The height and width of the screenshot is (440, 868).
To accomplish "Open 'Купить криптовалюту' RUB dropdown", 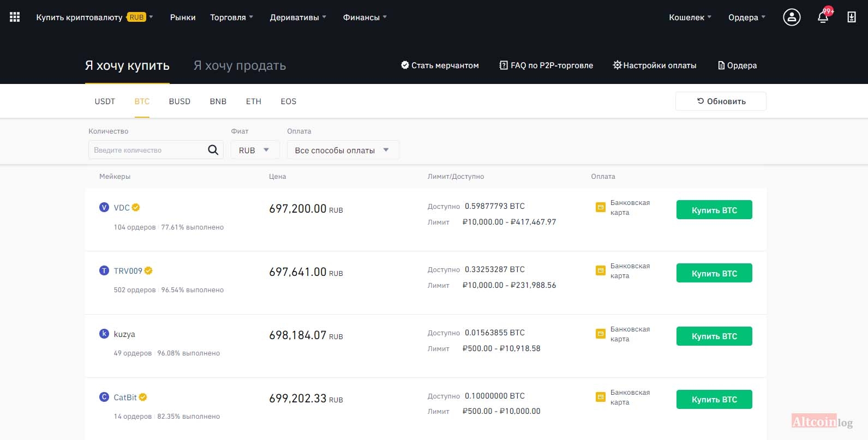I will (x=94, y=17).
